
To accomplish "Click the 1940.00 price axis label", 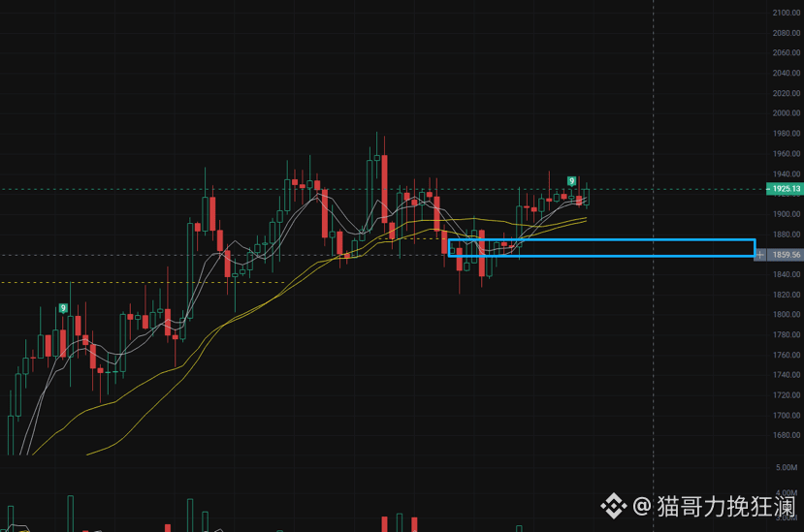I will pos(786,173).
